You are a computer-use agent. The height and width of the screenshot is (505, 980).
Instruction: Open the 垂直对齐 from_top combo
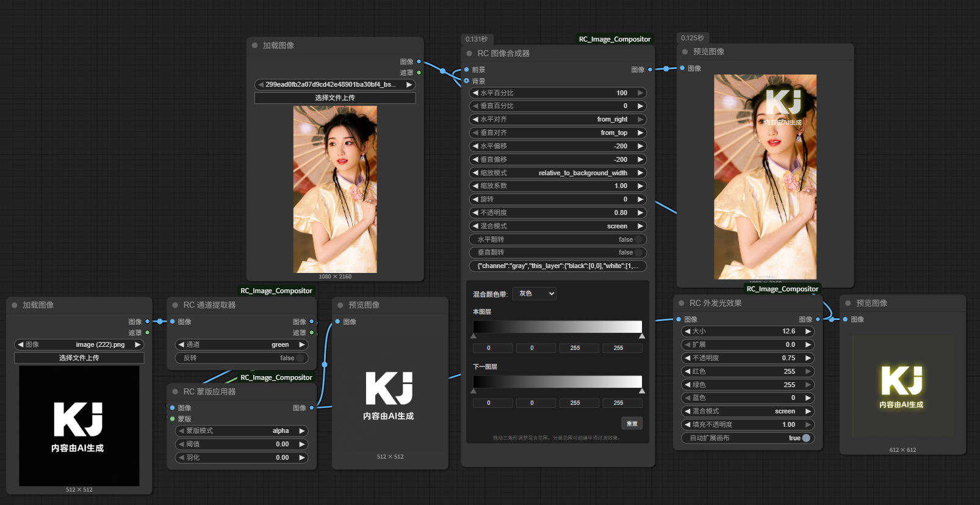pos(558,133)
